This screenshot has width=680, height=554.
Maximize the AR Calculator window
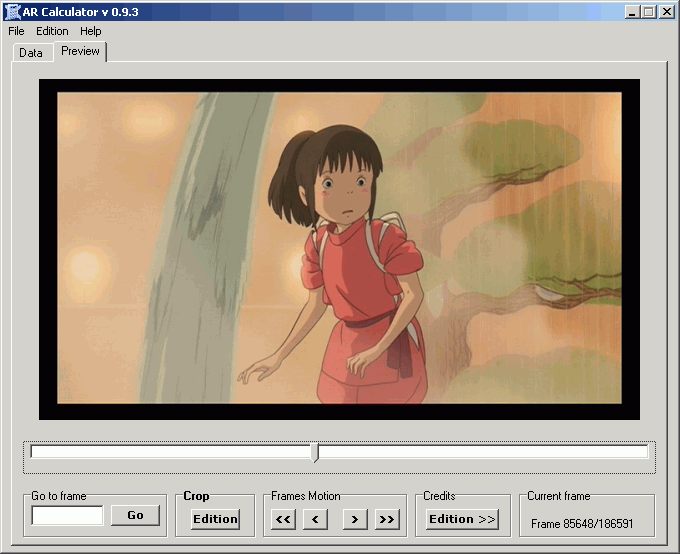[x=649, y=12]
